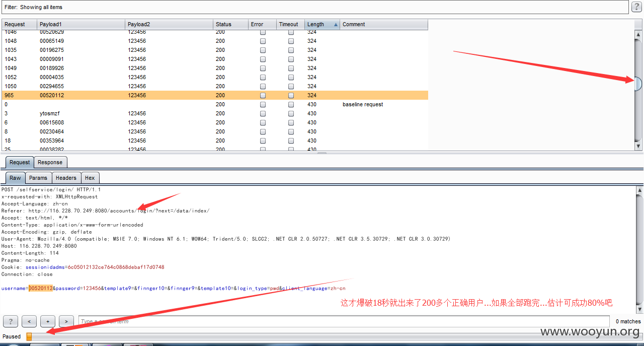Click the results table scrollbar up arrow
644x346 pixels.
click(x=638, y=34)
